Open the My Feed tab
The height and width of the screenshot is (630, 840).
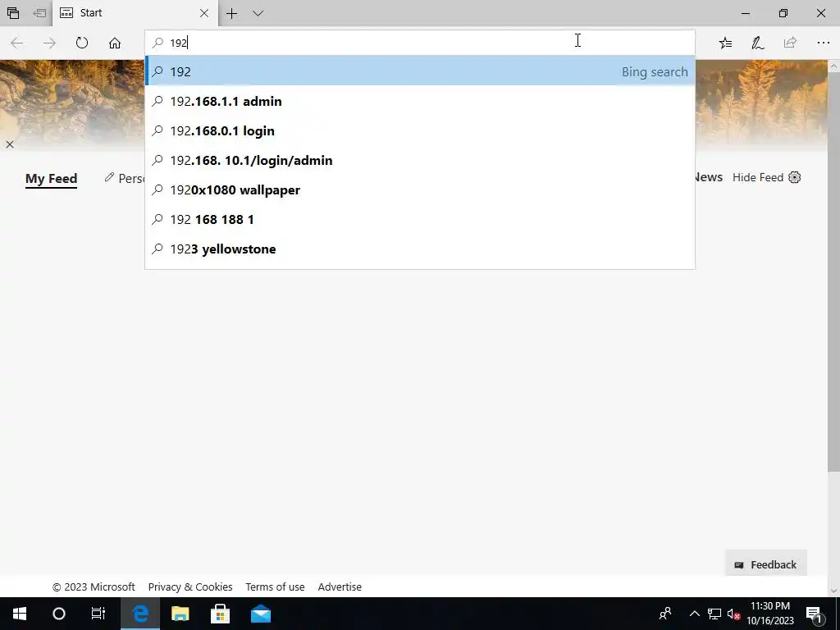point(52,178)
